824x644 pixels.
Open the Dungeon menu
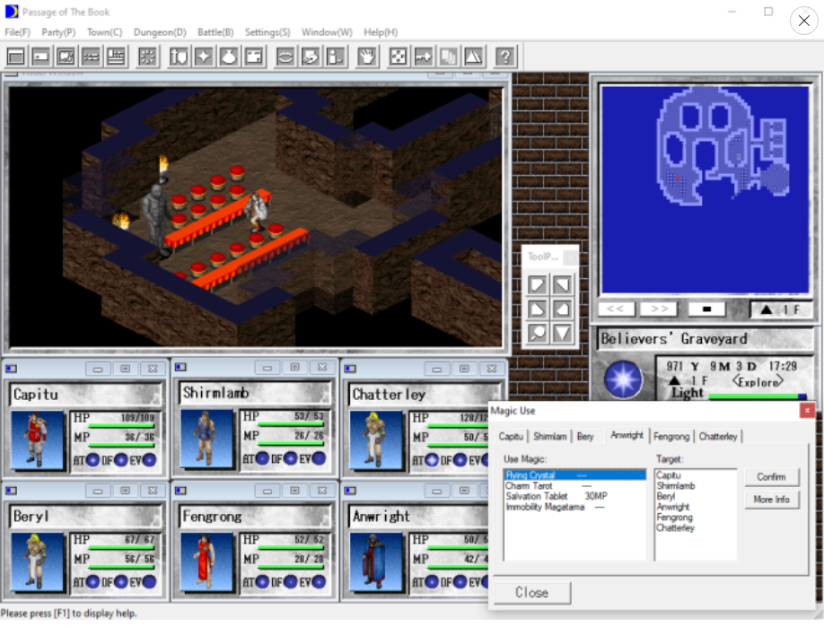click(x=160, y=32)
